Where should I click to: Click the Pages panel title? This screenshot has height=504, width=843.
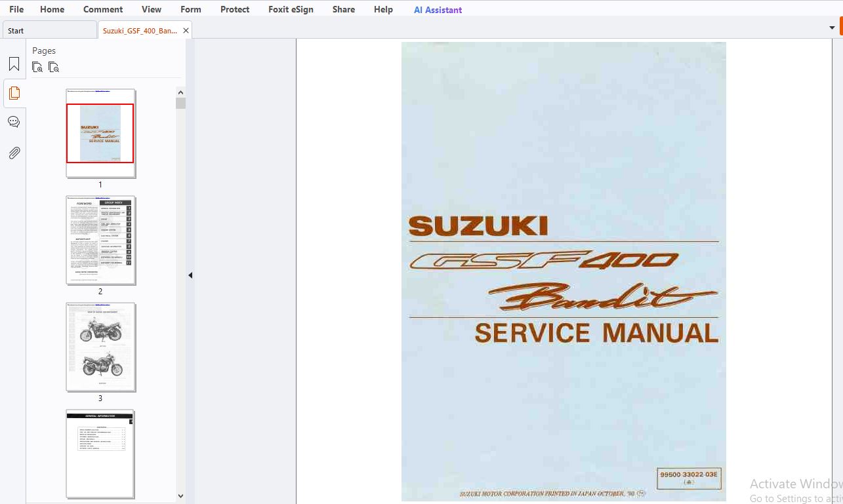[44, 50]
